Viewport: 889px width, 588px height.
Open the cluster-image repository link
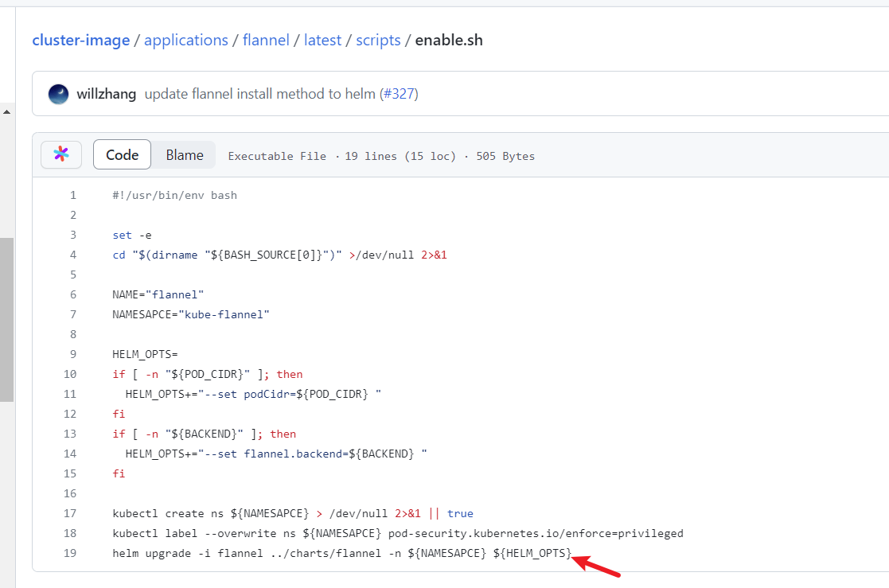pyautogui.click(x=80, y=40)
